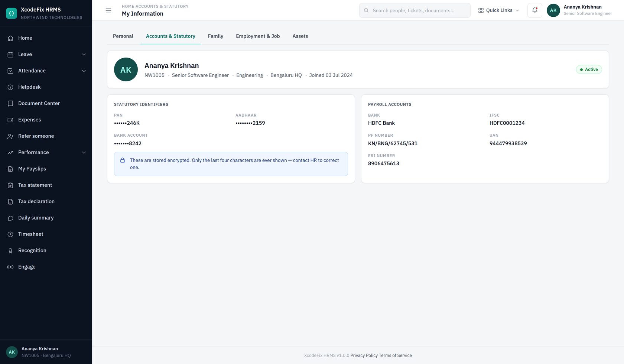This screenshot has width=624, height=364.
Task: Click the UAN value 944479938539
Action: coord(508,143)
